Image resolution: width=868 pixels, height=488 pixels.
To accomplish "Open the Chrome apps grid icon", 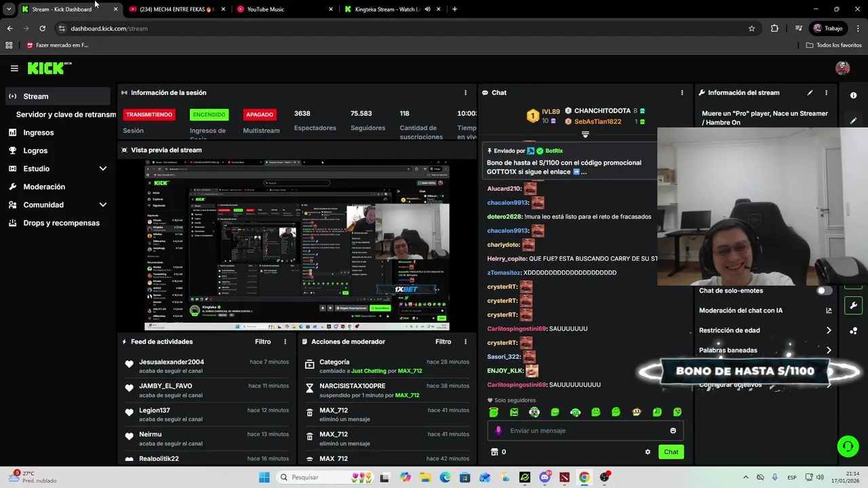I will pyautogui.click(x=9, y=45).
